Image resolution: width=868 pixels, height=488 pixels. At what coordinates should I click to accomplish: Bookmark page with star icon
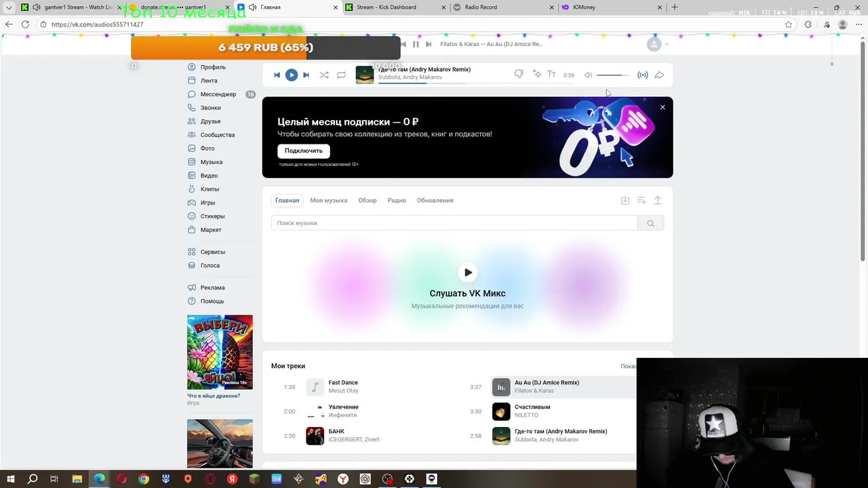click(788, 24)
